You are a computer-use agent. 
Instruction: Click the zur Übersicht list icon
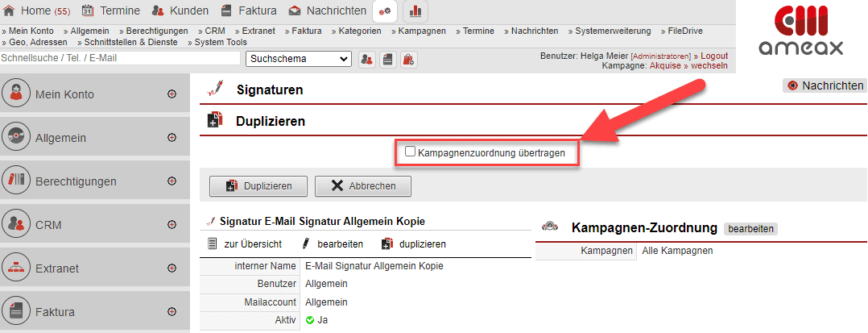click(x=213, y=244)
